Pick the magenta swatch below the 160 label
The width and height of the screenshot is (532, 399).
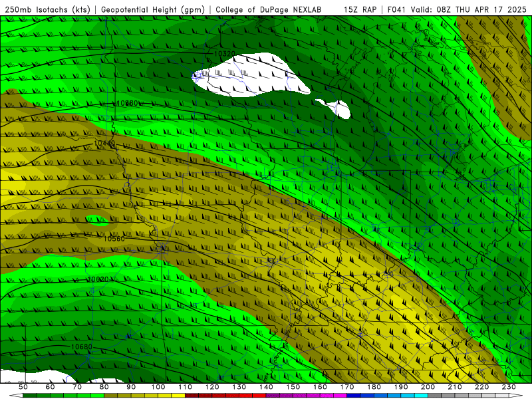327,396
